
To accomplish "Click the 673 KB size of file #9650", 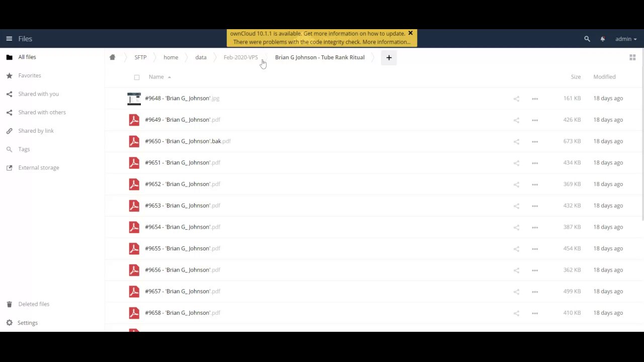I will [572, 141].
